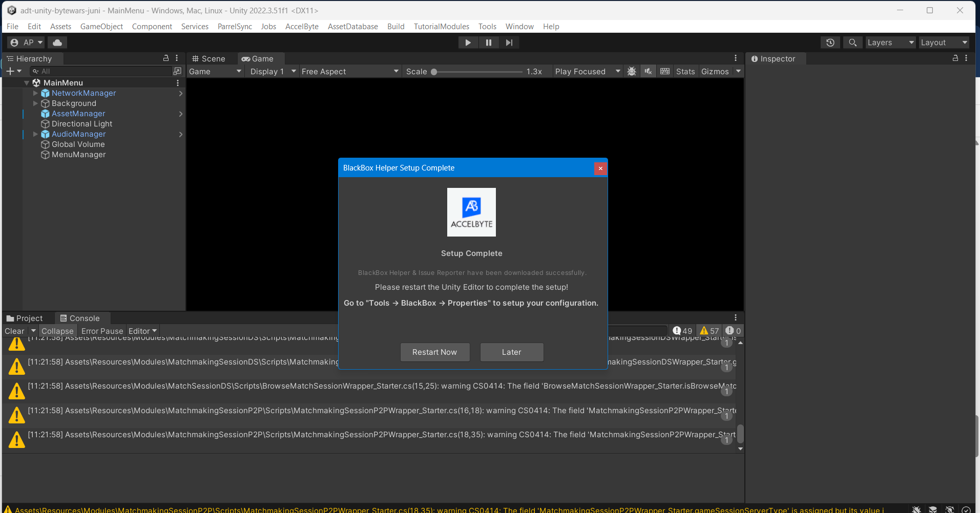Open the Free Aspect dropdown

[349, 71]
